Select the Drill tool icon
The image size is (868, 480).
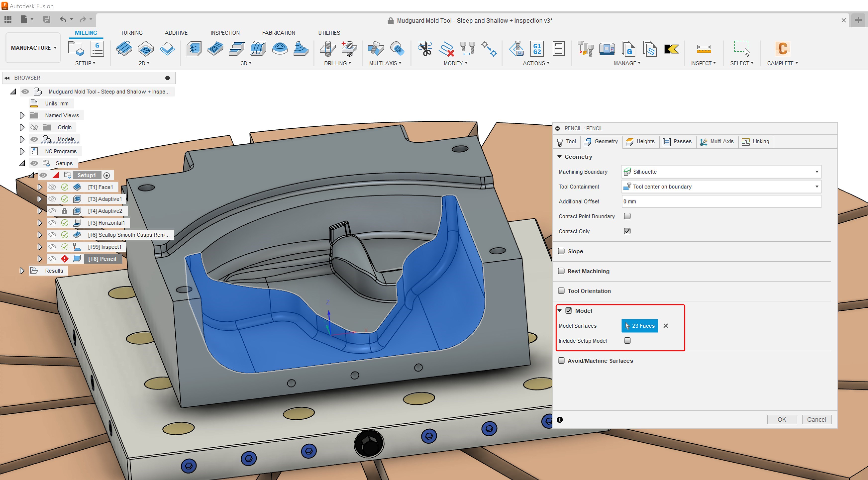(328, 49)
